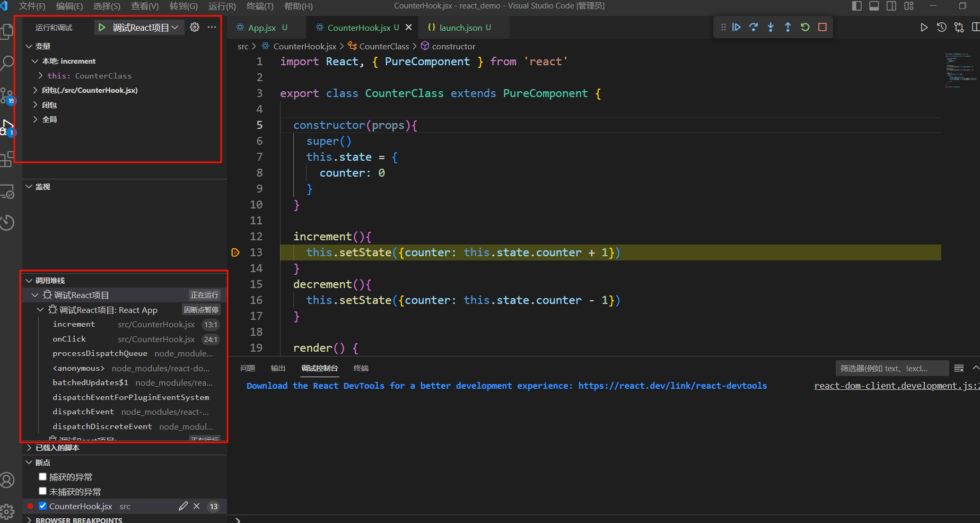
Task: Restart the debugging session
Action: coord(805,27)
